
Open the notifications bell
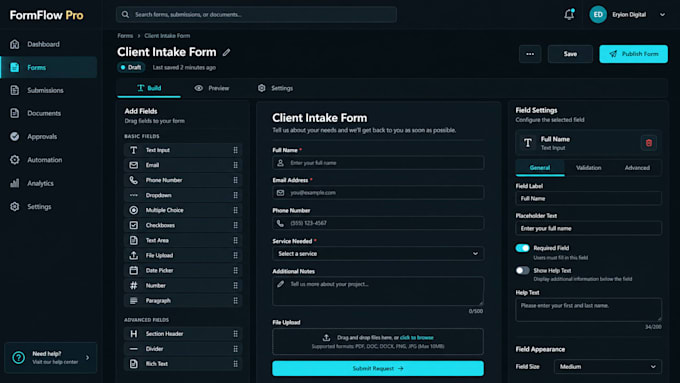click(x=569, y=14)
